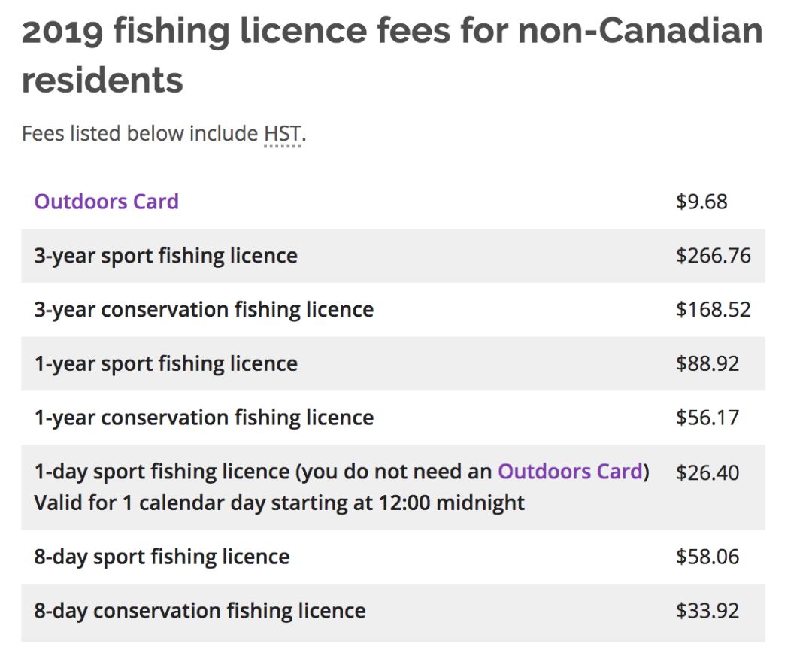Click the Outdoors Card link in 1-day licence row

click(570, 472)
